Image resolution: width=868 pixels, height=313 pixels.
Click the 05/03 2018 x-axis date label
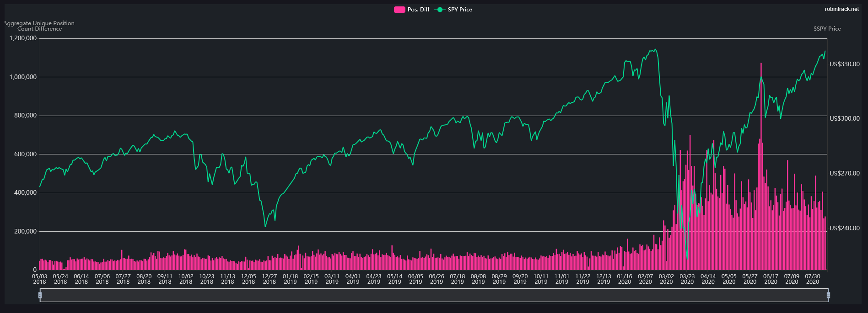[x=39, y=279]
